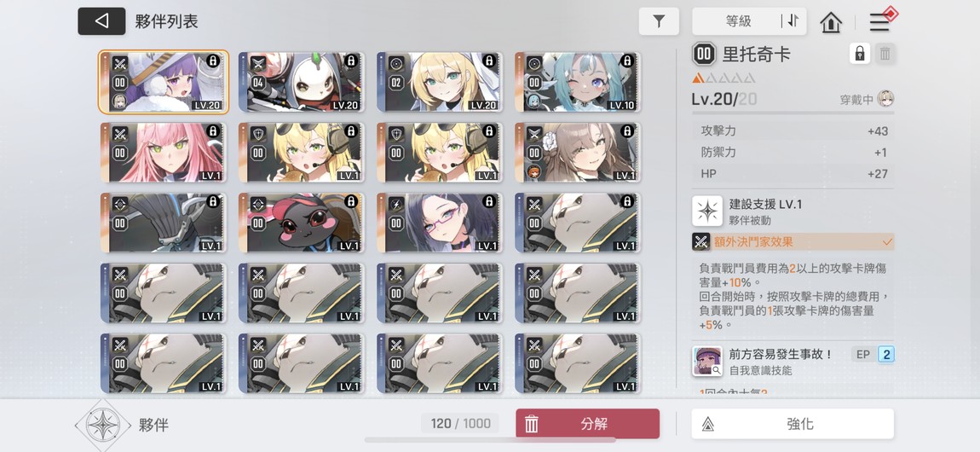Click the equipped character avatar next to 穿戴中
The height and width of the screenshot is (452, 980).
click(x=885, y=99)
